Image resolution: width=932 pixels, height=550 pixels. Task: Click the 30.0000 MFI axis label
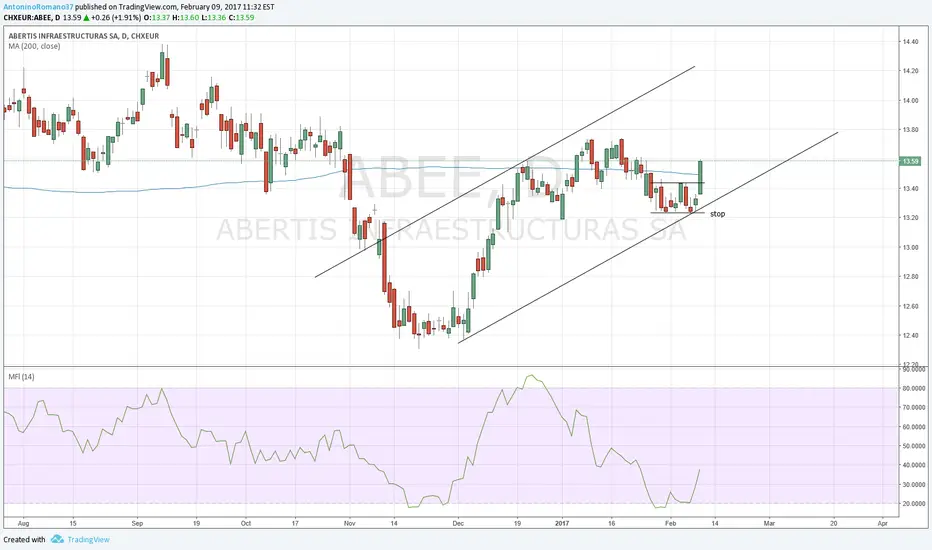click(x=914, y=485)
